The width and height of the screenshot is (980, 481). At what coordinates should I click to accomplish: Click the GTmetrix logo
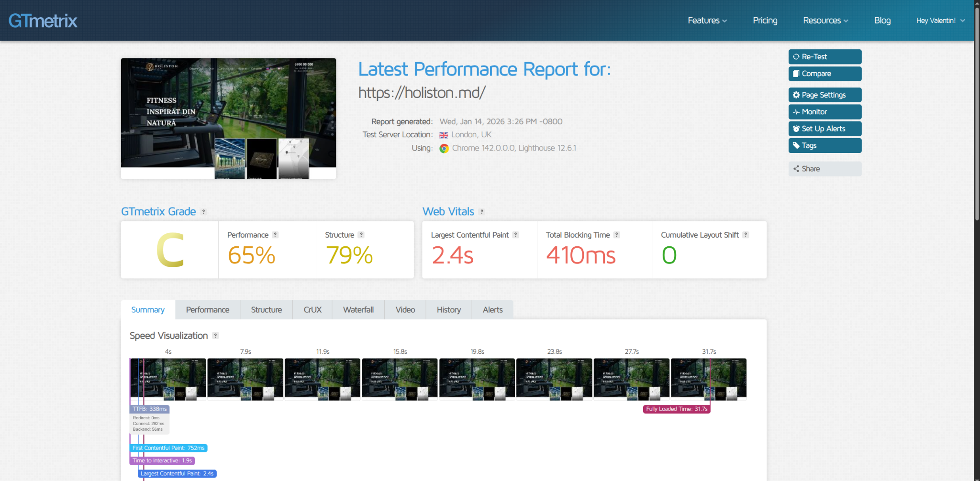pyautogui.click(x=43, y=21)
